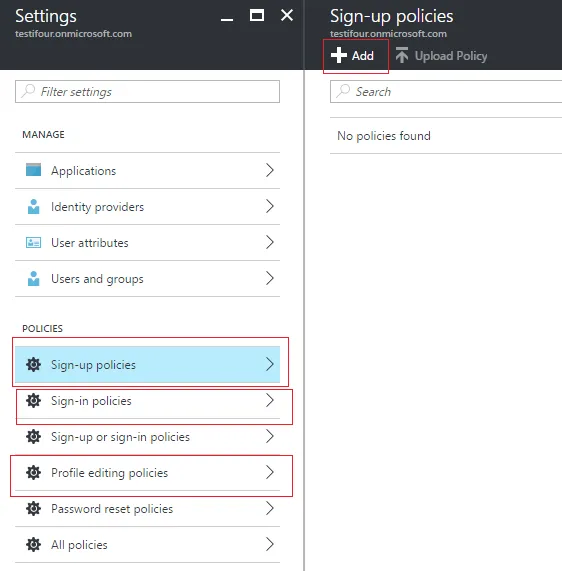Click the Users and groups person icon
The height and width of the screenshot is (571, 562).
34,279
